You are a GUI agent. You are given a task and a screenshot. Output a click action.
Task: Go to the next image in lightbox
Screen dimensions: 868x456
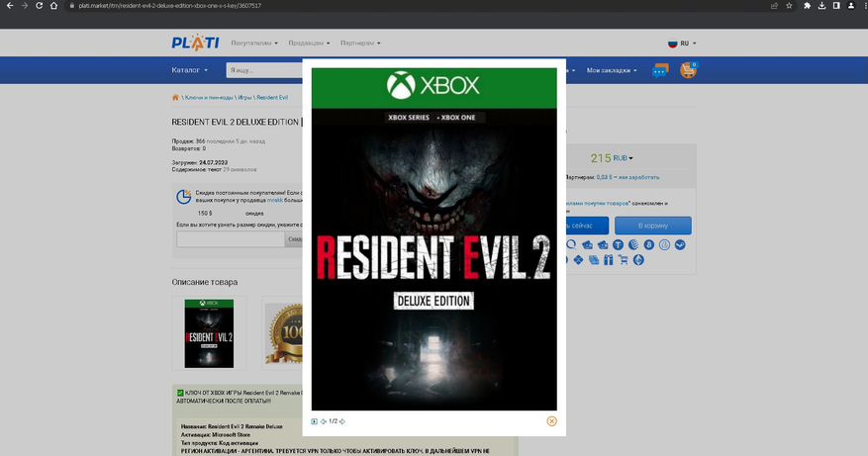[x=342, y=421]
